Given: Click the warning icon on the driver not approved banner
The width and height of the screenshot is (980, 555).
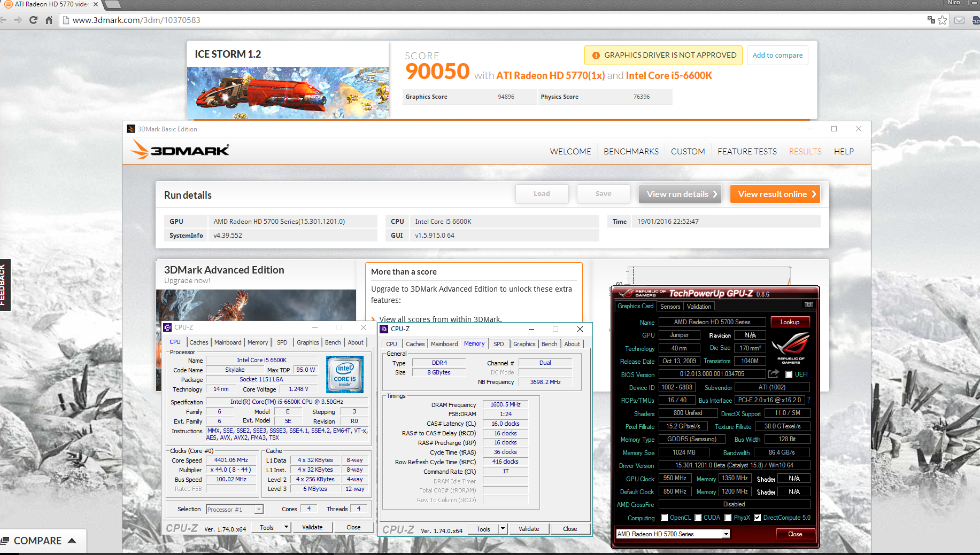Looking at the screenshot, I should (x=596, y=55).
